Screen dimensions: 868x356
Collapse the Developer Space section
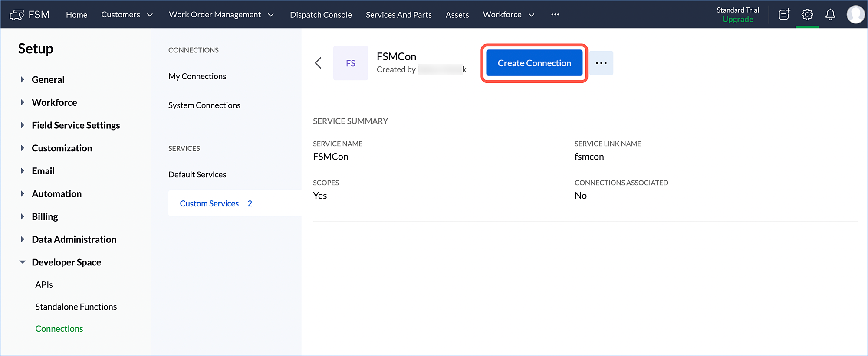[23, 262]
